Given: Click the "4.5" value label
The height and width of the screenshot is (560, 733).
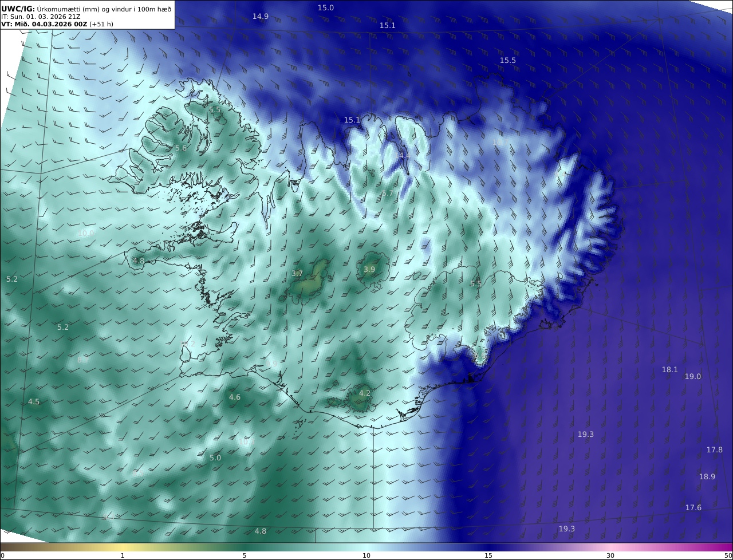Looking at the screenshot, I should pos(34,402).
